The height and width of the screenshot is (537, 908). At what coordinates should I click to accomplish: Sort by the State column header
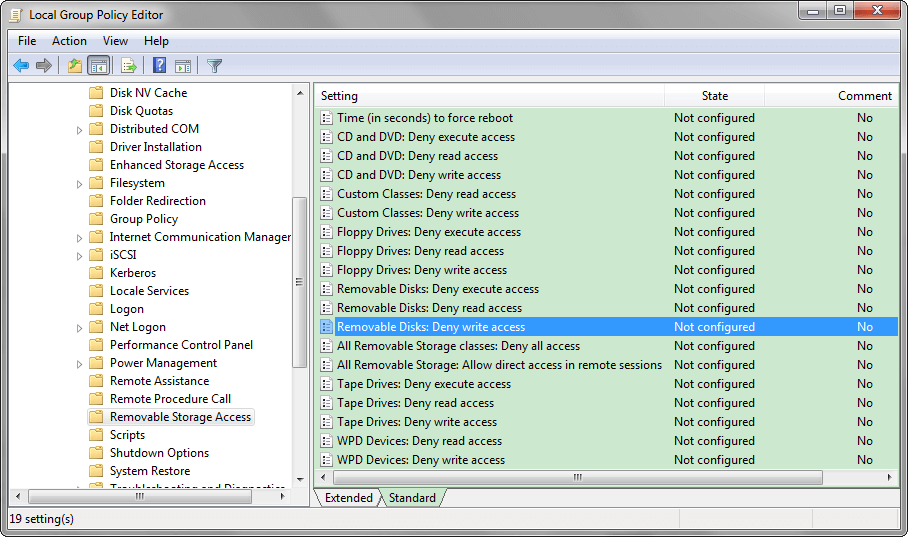pos(715,96)
